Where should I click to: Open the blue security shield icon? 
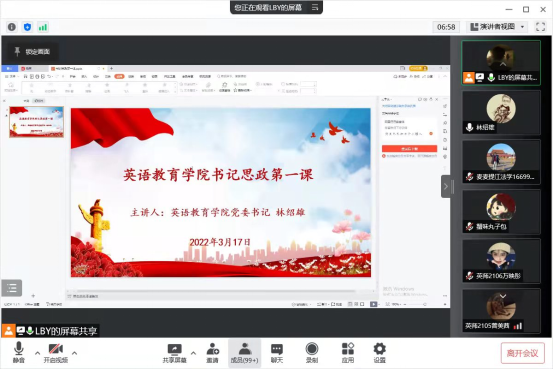click(27, 27)
